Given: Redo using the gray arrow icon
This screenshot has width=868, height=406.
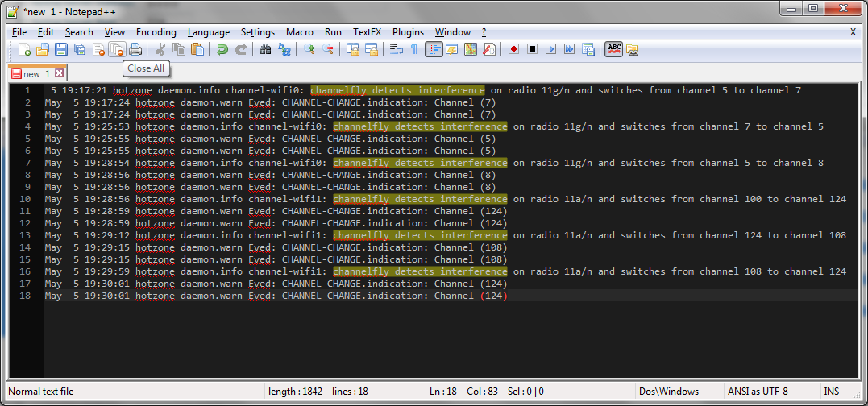Looking at the screenshot, I should [241, 50].
